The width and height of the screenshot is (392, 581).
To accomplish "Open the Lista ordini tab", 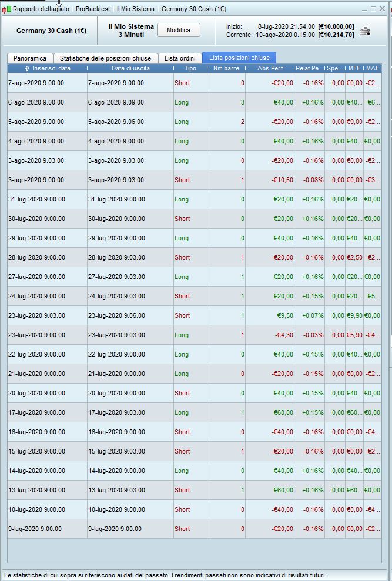I will click(179, 58).
